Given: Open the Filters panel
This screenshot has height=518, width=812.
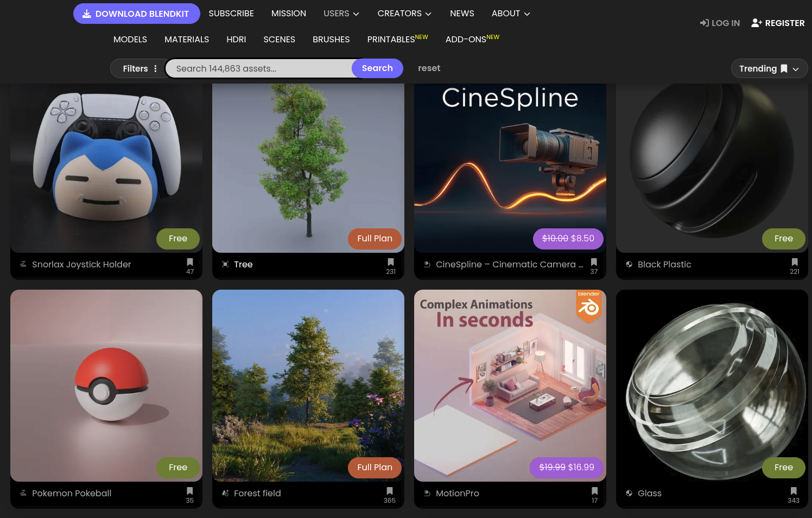Looking at the screenshot, I should click(139, 68).
